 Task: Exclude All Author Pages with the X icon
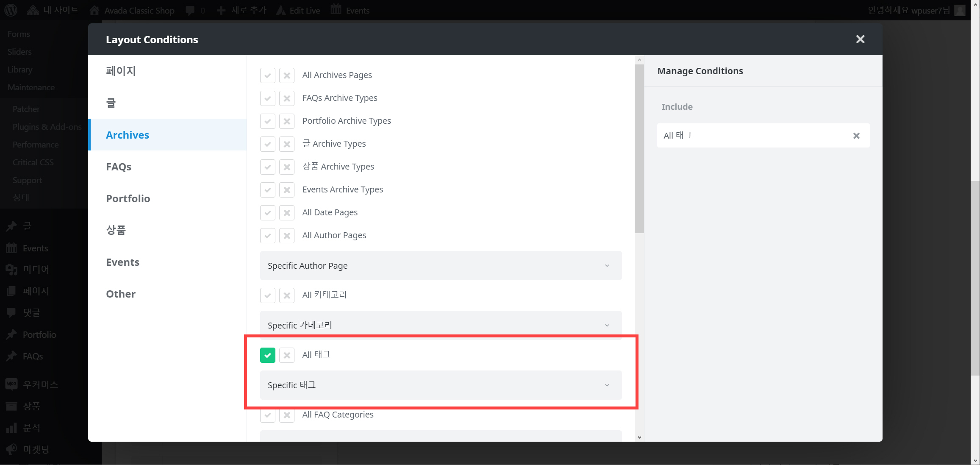[287, 236]
